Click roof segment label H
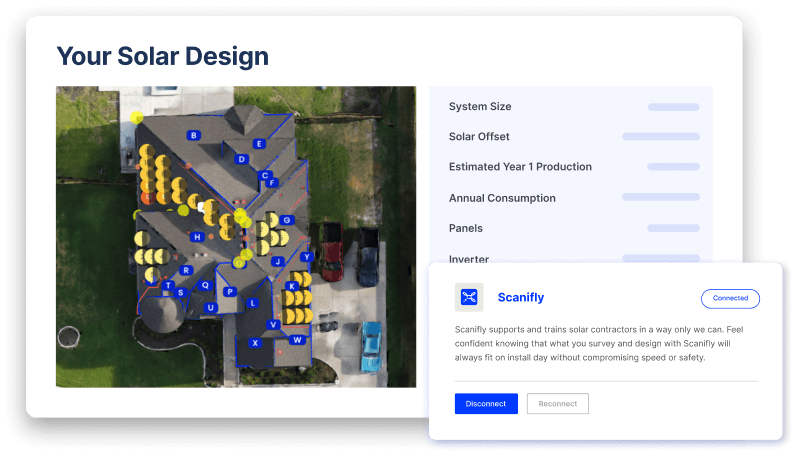 (198, 237)
